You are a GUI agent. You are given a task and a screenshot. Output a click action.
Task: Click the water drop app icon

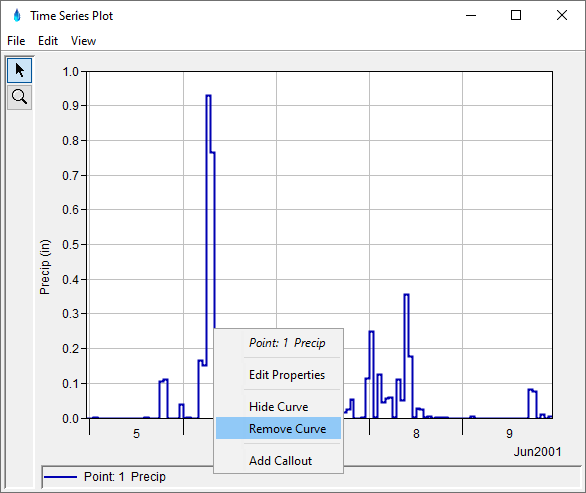(x=17, y=16)
